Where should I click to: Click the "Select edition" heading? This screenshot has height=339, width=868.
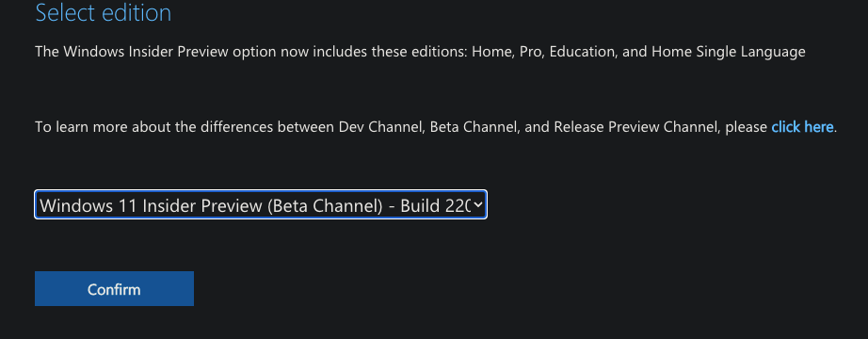coord(103,12)
